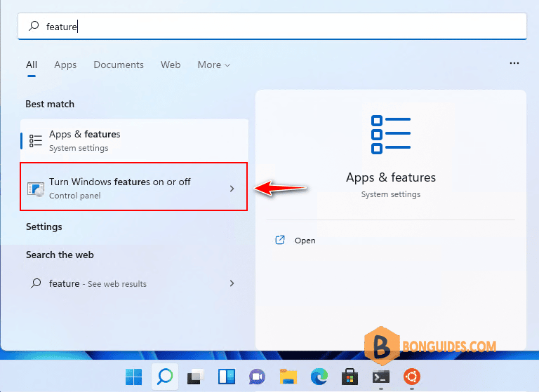Switch to the Documents filter tab
Image resolution: width=539 pixels, height=392 pixels.
[119, 65]
